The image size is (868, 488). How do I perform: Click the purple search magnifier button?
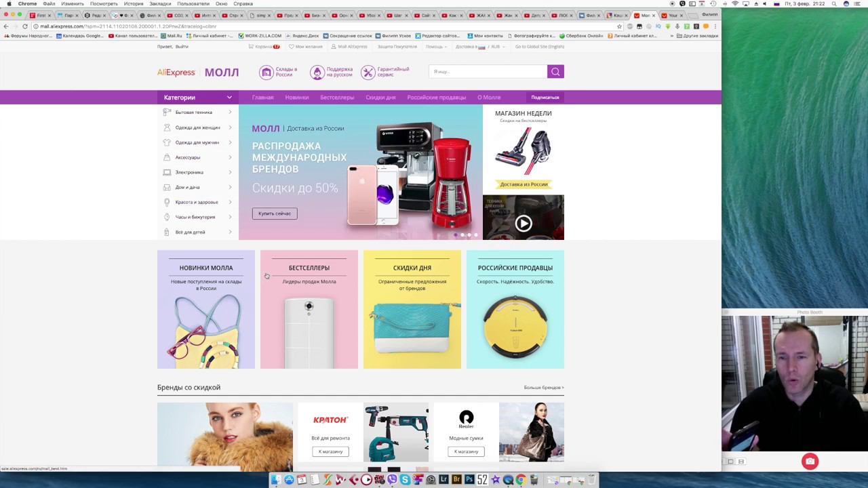tap(555, 72)
